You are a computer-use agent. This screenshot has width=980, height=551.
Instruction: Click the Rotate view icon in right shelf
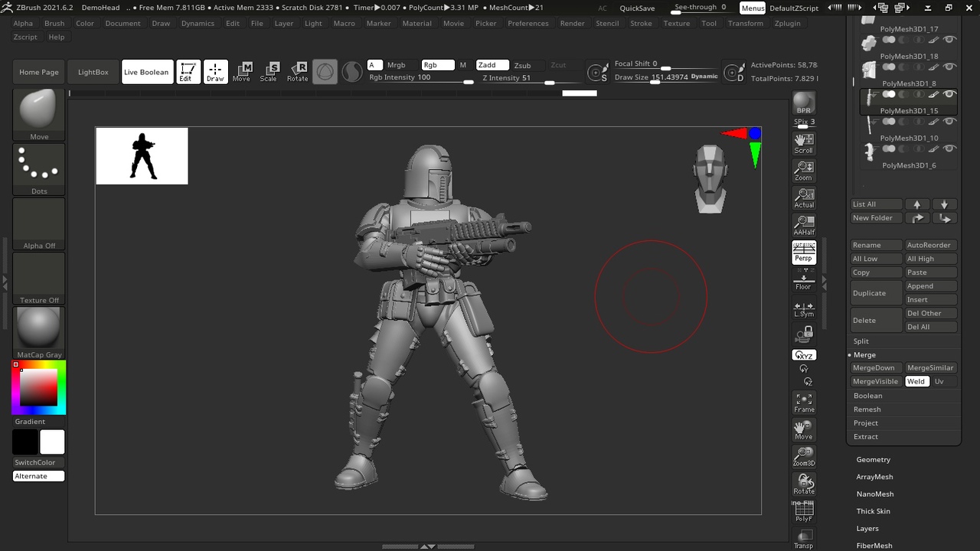[x=804, y=484]
